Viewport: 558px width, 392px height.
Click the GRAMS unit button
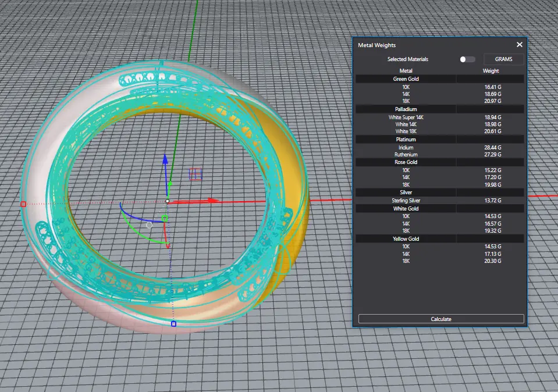pos(503,59)
